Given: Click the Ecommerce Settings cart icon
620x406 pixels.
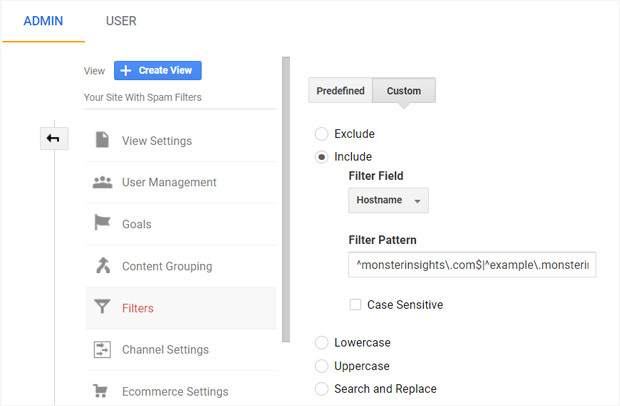Looking at the screenshot, I should 102,391.
